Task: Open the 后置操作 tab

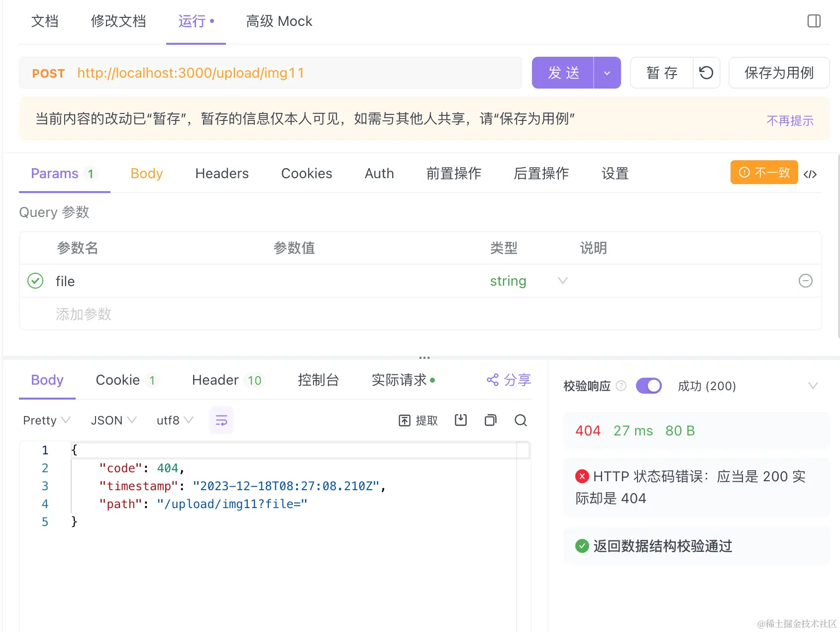Action: [x=541, y=174]
